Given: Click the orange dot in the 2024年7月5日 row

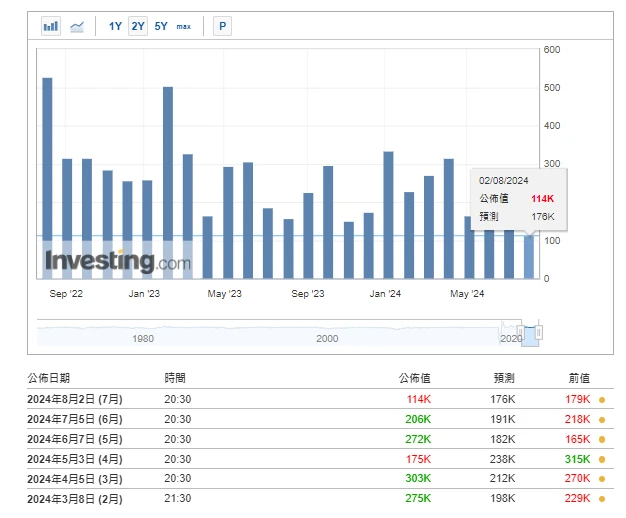Looking at the screenshot, I should point(602,420).
